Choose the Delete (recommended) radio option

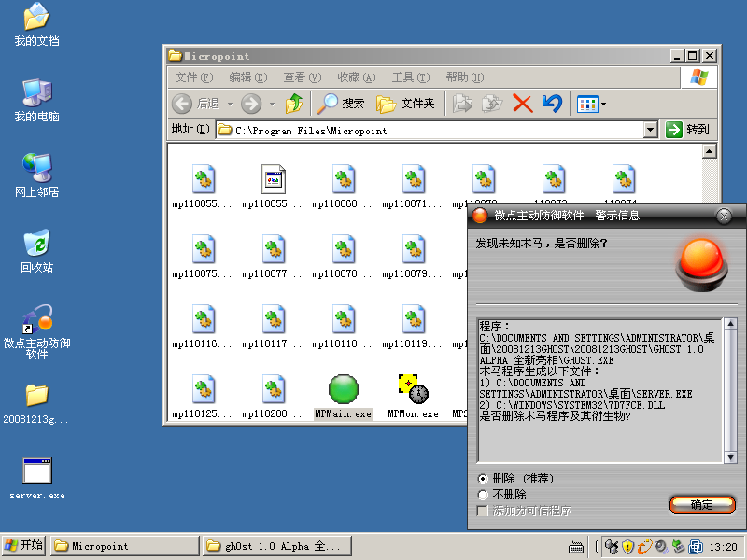483,479
